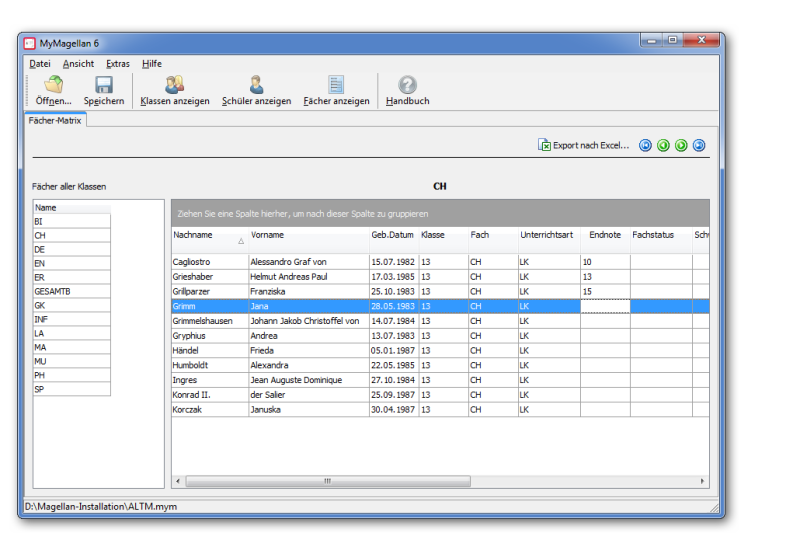This screenshot has height=547, width=800.
Task: Click the Unterrichtsart column header
Action: [x=549, y=239]
